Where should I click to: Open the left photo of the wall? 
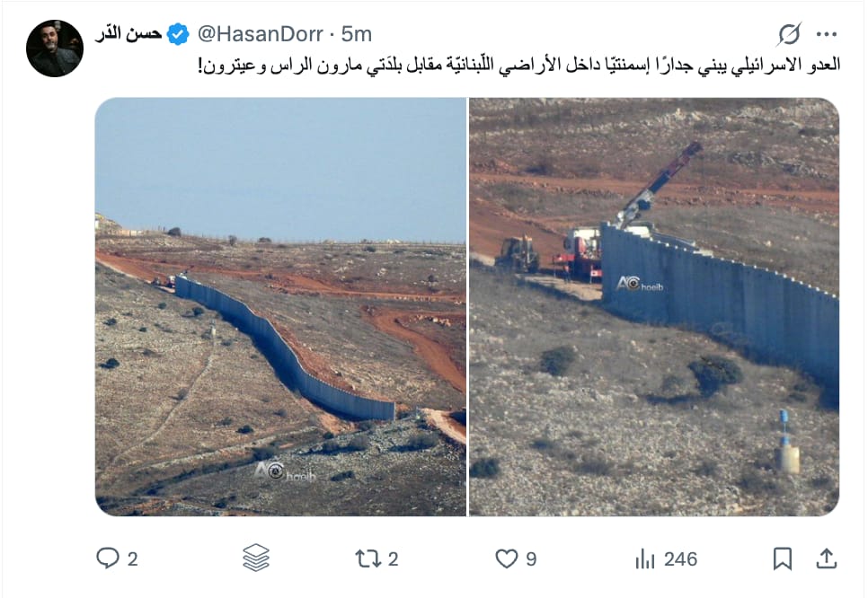click(x=280, y=307)
